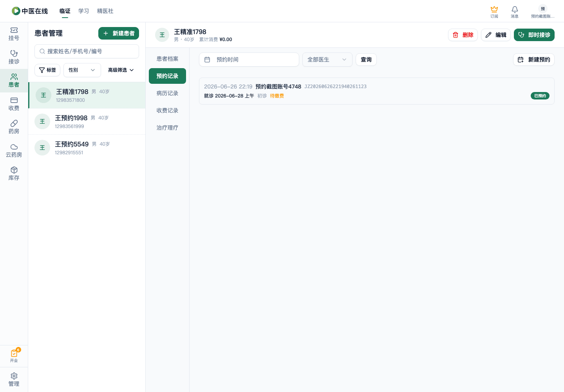Click avatar of 王预约1998
Viewport: 564px width, 392px height.
42,121
